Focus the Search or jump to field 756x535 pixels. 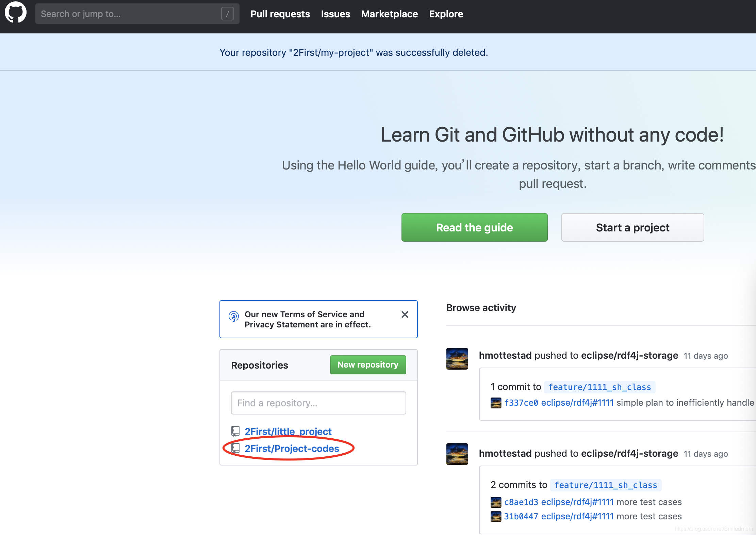pyautogui.click(x=137, y=14)
